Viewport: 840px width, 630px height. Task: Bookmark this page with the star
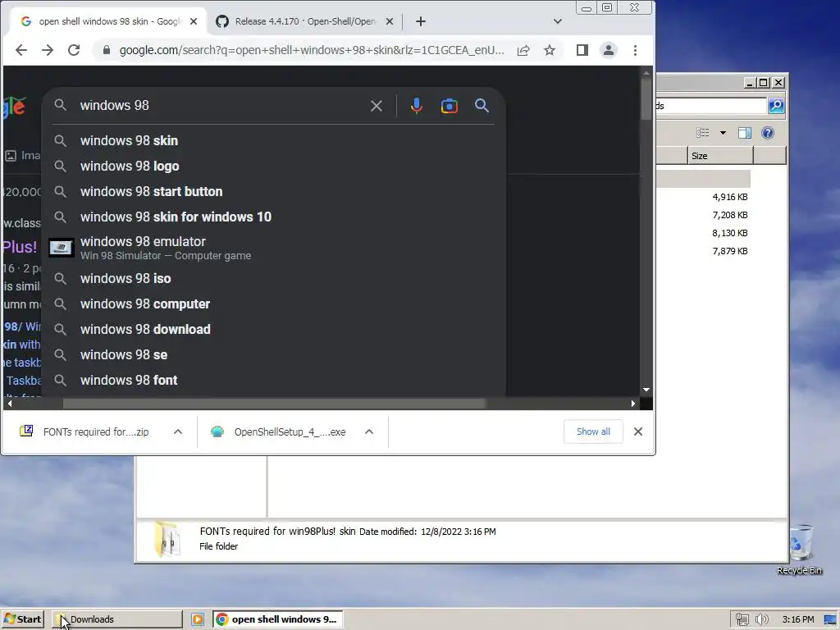[550, 50]
